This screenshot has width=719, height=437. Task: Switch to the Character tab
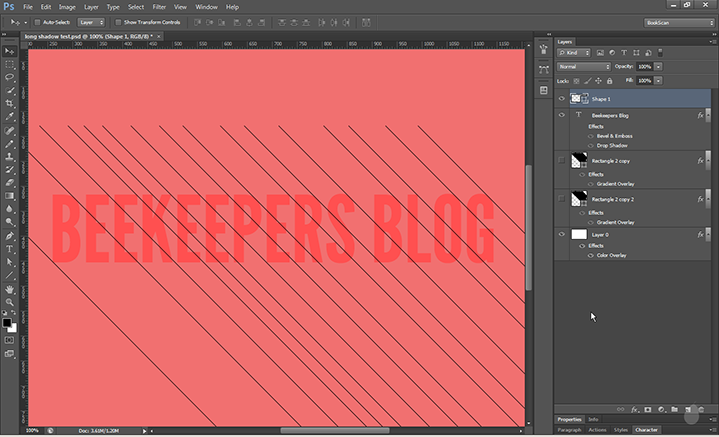coord(646,429)
